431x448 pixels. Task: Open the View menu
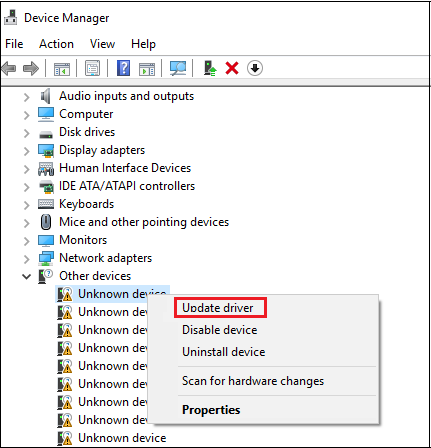coord(102,44)
